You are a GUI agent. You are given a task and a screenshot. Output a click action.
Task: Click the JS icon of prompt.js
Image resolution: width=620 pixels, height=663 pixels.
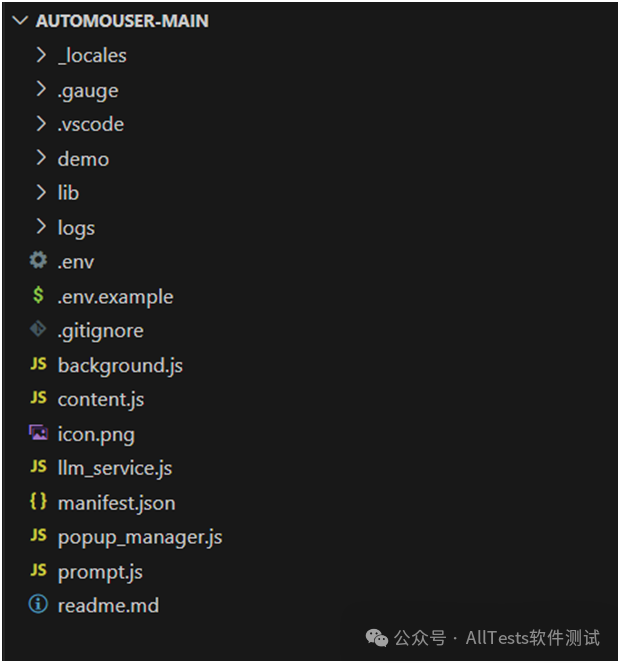pyautogui.click(x=38, y=570)
